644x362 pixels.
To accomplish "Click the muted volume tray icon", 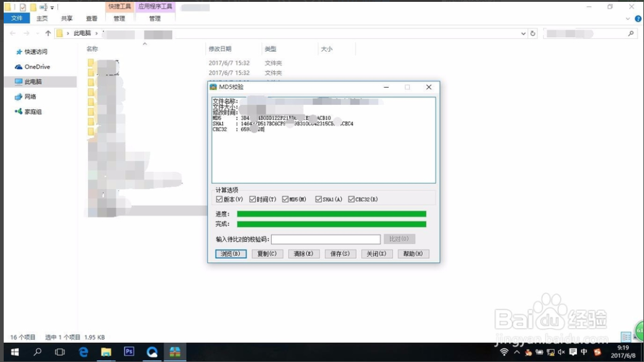I will point(561,352).
